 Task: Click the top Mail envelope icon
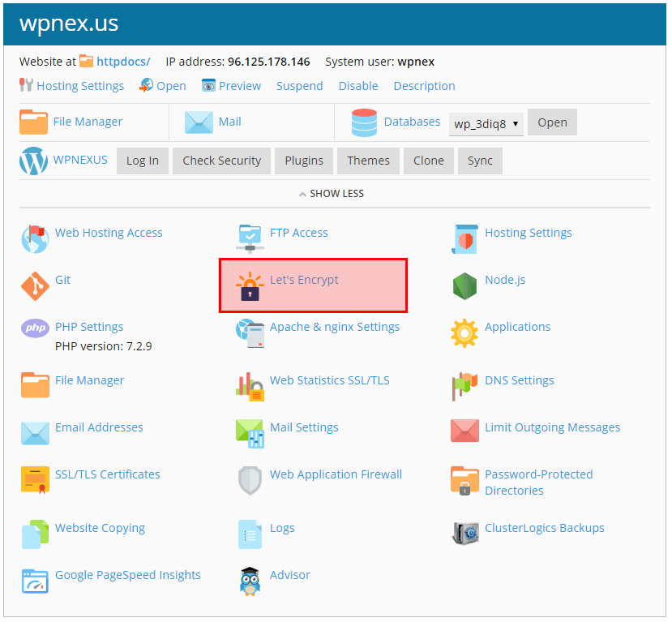tap(199, 122)
